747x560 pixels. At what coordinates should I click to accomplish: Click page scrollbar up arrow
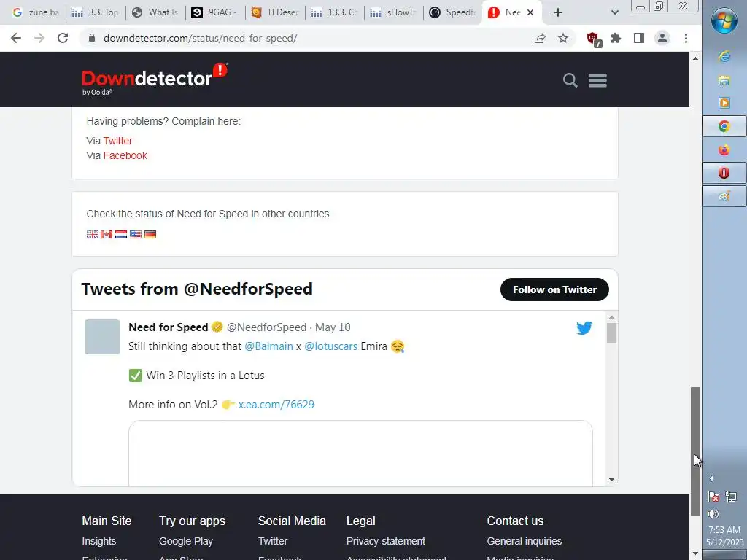coord(695,58)
